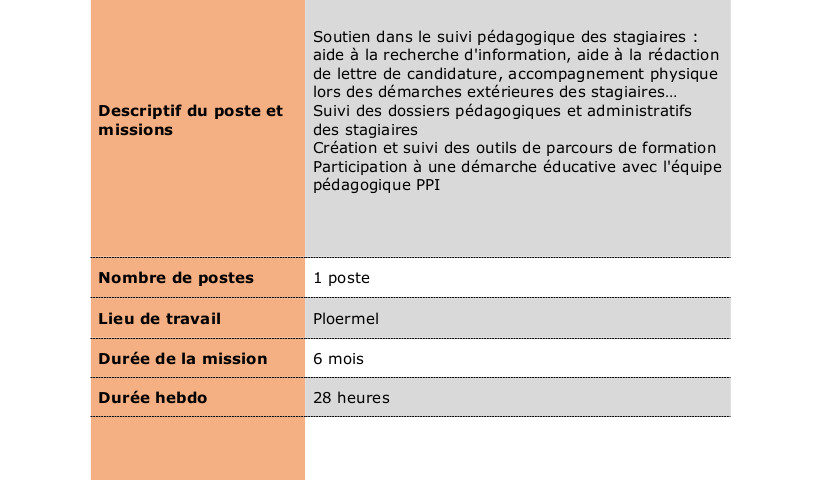The height and width of the screenshot is (480, 826).
Task: Click the line "lors des démarches extérieures"
Action: click(x=495, y=92)
